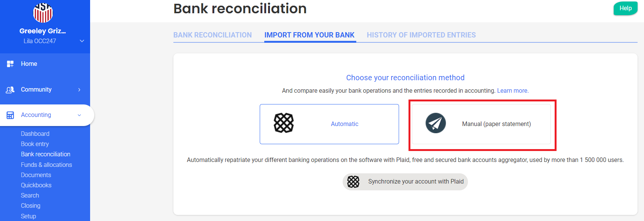Viewport: 644px width, 221px height.
Task: Click the Community people icon
Action: click(x=10, y=90)
